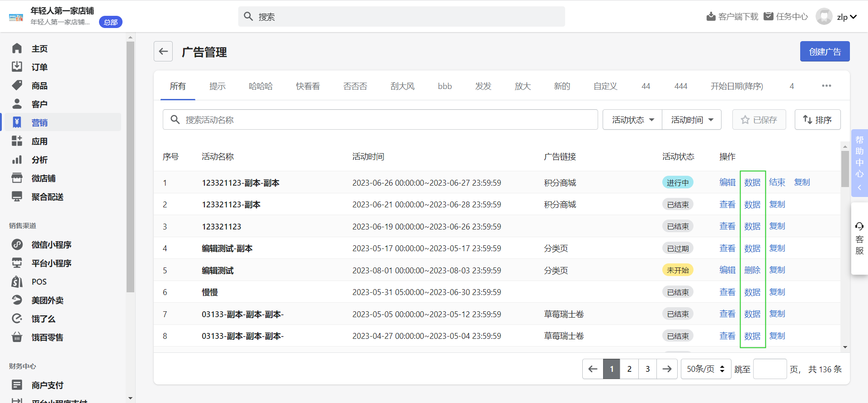Viewport: 868px width, 403px height.
Task: Click the 商品 tag icon
Action: click(x=17, y=85)
